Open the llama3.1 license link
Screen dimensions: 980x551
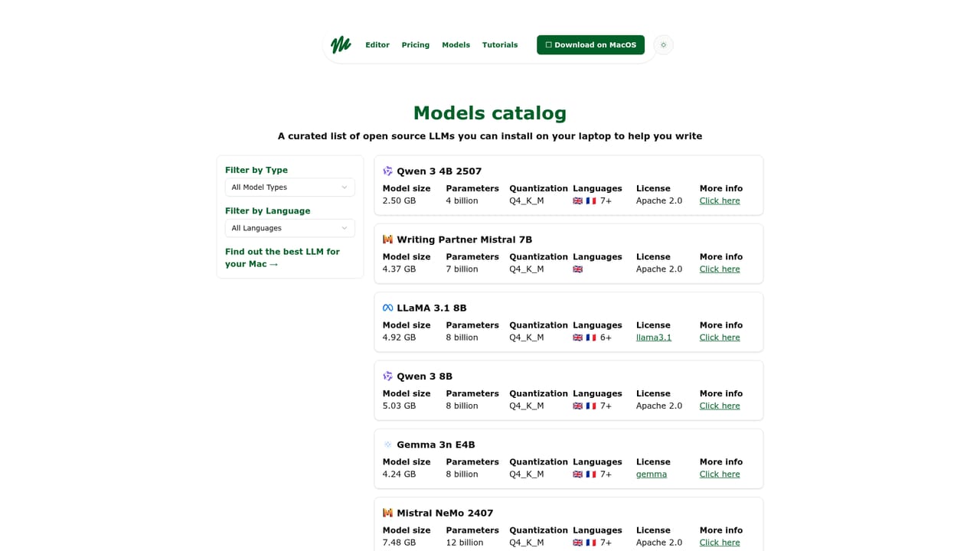pyautogui.click(x=654, y=337)
